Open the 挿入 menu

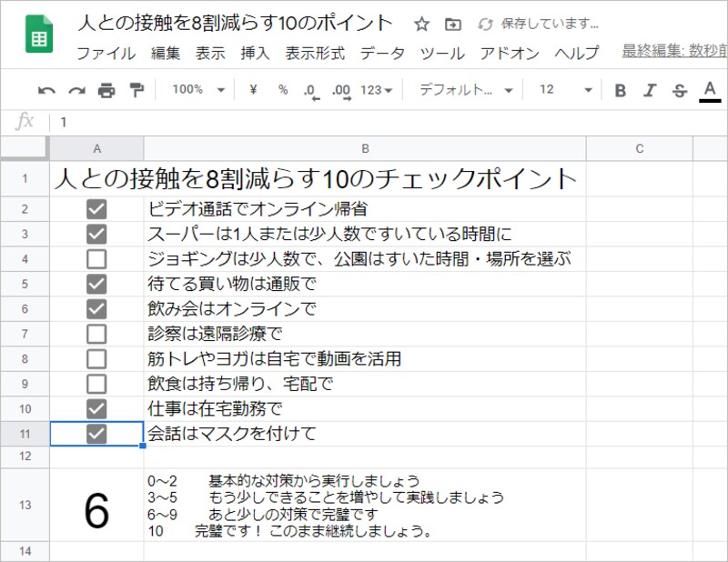254,54
